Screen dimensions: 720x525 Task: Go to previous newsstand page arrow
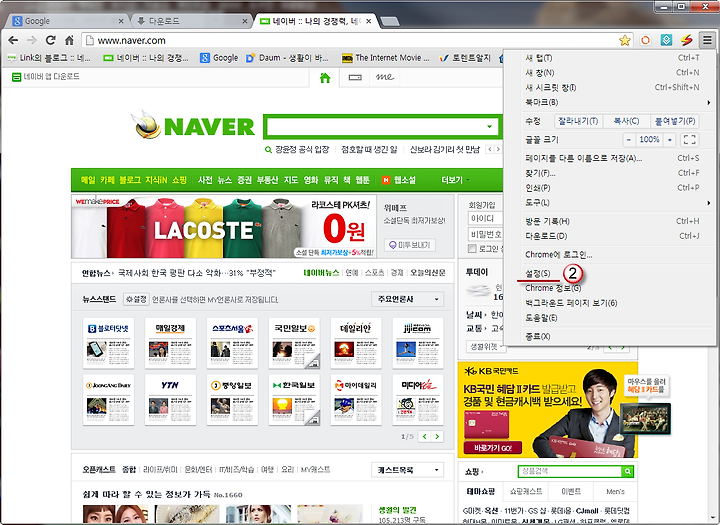point(425,436)
